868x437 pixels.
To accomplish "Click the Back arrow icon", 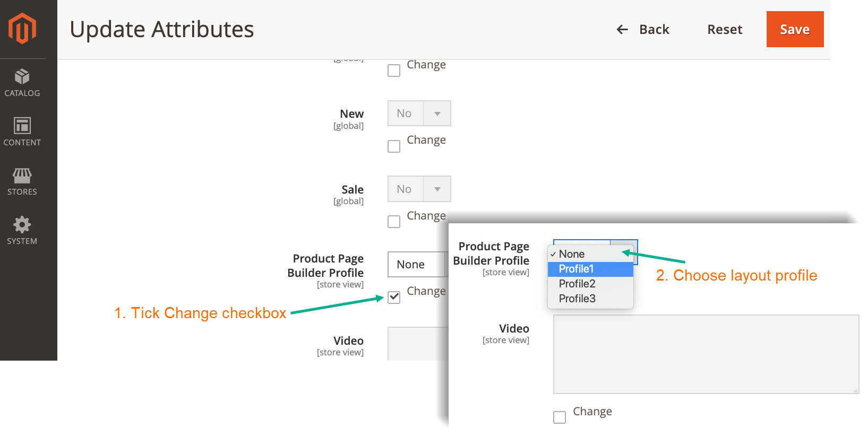I will [x=622, y=30].
